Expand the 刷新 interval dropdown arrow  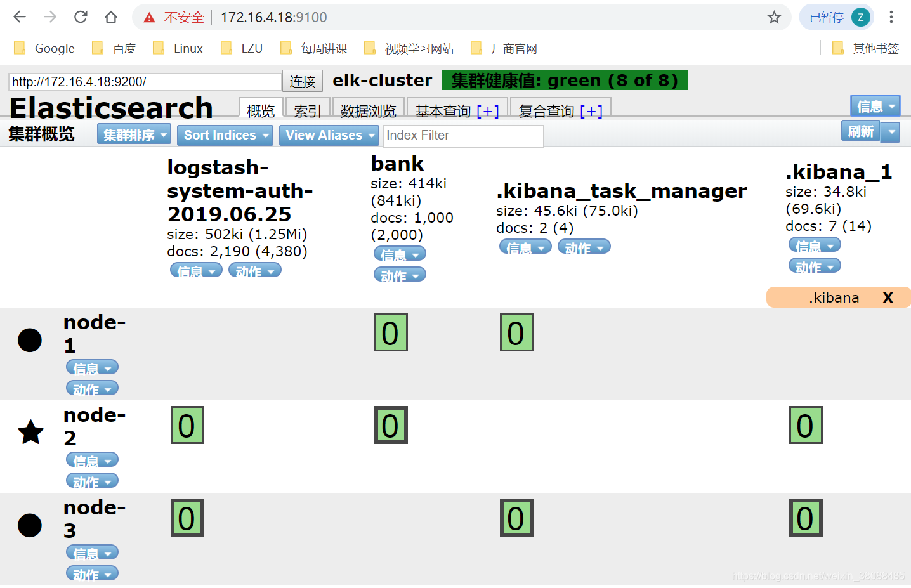(891, 132)
